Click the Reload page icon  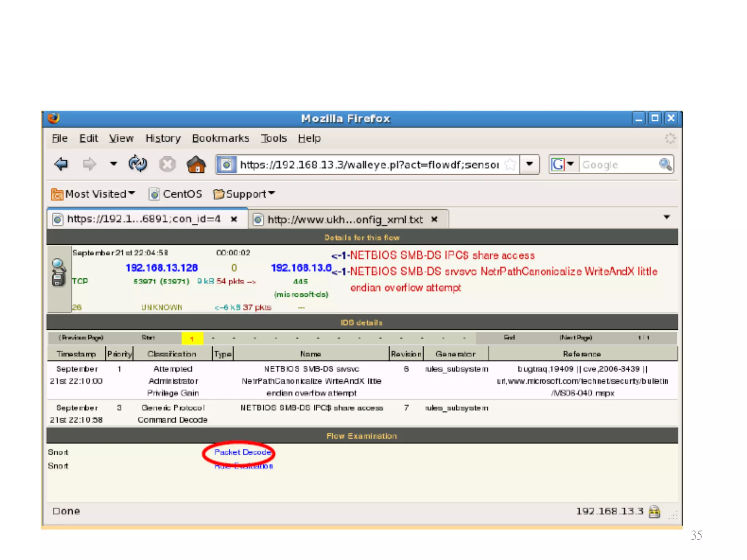(x=138, y=164)
